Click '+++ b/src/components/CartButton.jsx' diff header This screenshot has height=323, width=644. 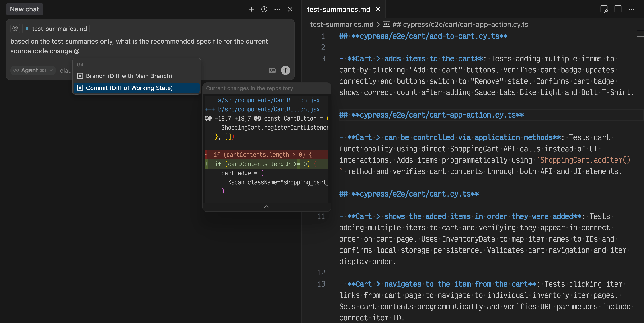coord(262,109)
